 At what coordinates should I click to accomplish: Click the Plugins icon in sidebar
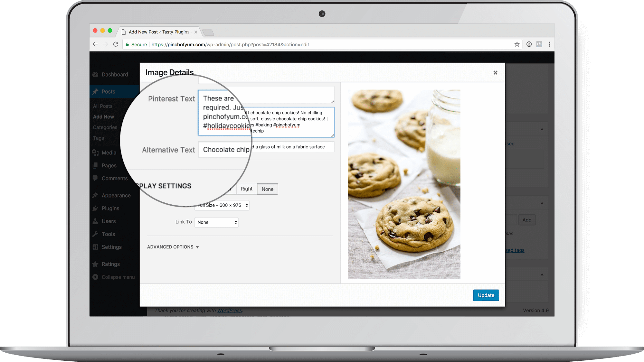[95, 208]
